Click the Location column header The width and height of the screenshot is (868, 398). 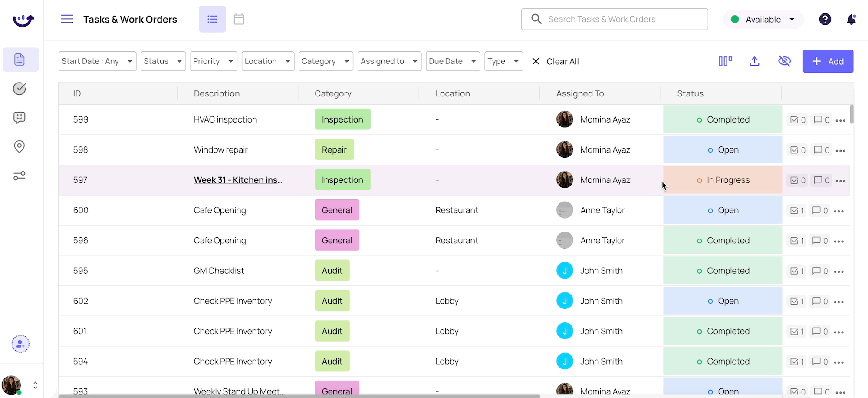click(452, 93)
